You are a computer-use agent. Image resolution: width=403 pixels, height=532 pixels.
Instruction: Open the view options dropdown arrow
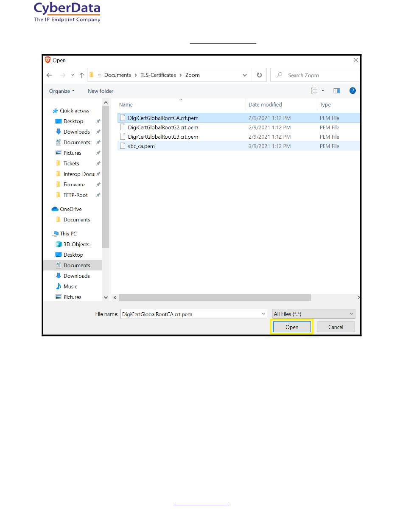[x=323, y=90]
